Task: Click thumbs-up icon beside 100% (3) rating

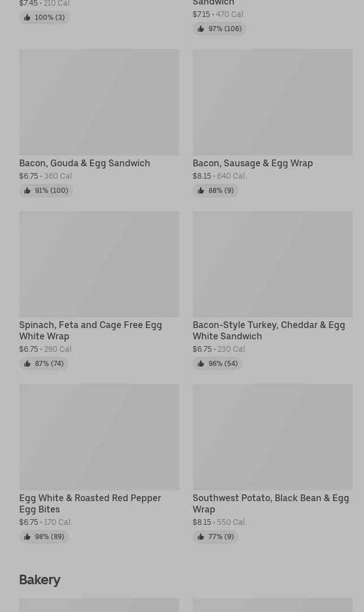Action: (x=27, y=18)
